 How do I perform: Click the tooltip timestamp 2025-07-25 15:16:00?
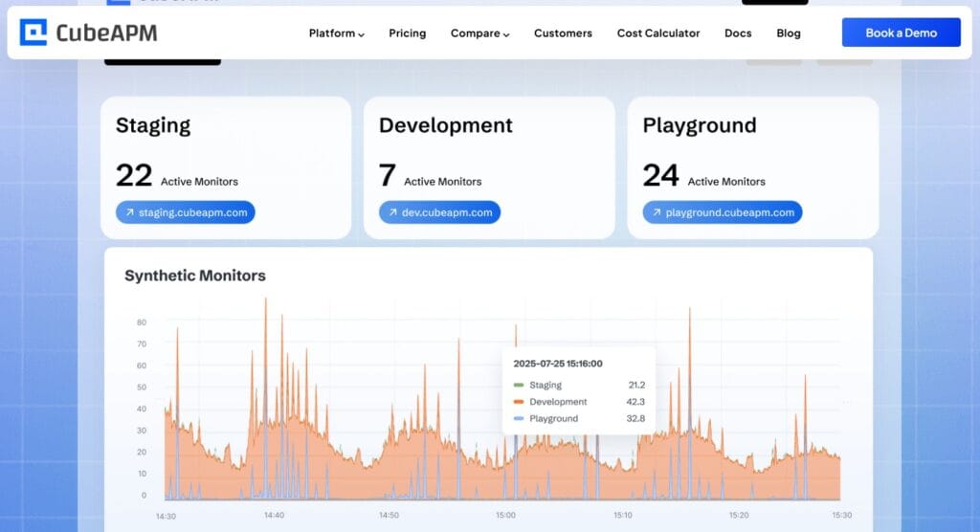pos(558,364)
